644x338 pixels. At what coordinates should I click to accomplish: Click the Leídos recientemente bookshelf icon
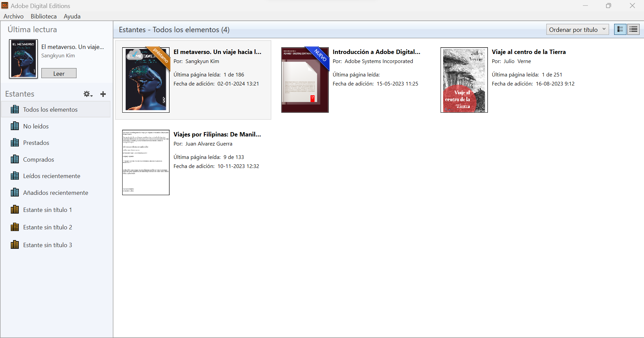pyautogui.click(x=15, y=176)
